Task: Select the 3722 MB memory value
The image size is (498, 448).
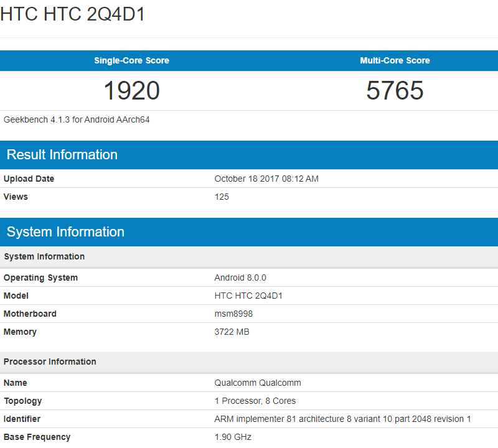Action: [232, 332]
